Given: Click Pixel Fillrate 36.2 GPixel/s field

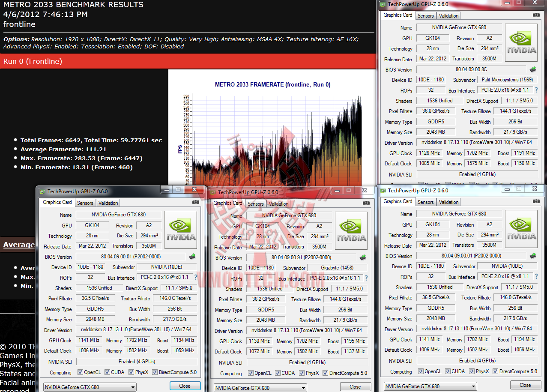Looking at the screenshot, I should (x=266, y=299).
